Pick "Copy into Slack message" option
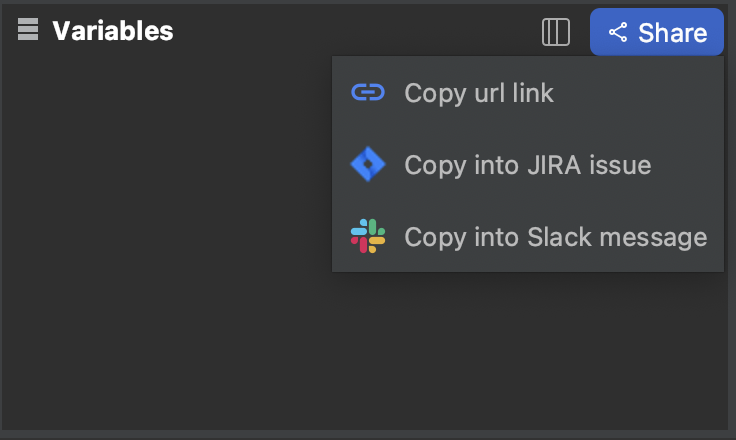Image resolution: width=736 pixels, height=440 pixels. 555,237
